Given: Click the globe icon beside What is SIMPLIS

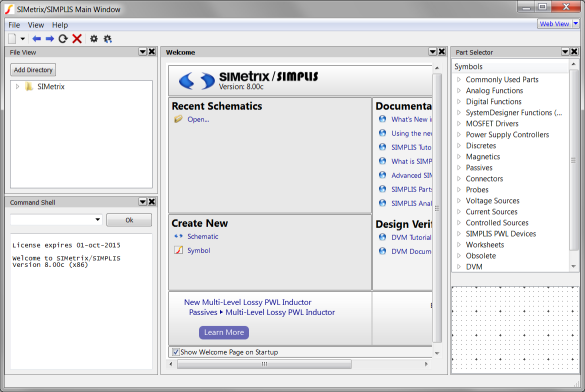Looking at the screenshot, I should pos(382,161).
